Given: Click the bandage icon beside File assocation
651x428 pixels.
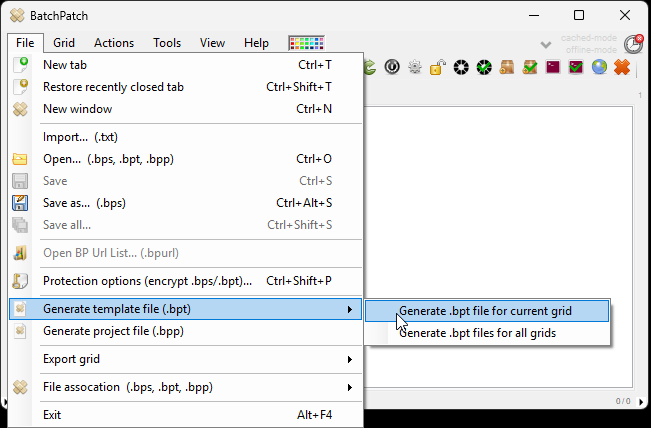Looking at the screenshot, I should 20,387.
